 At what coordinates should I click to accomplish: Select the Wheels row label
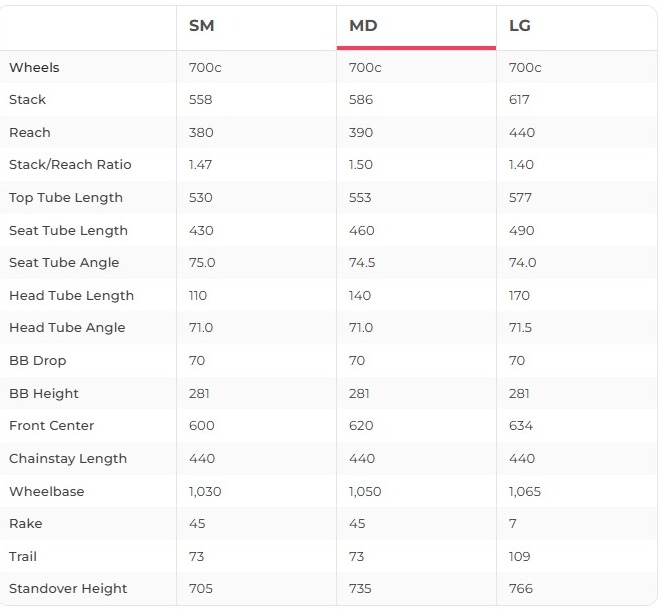point(34,68)
